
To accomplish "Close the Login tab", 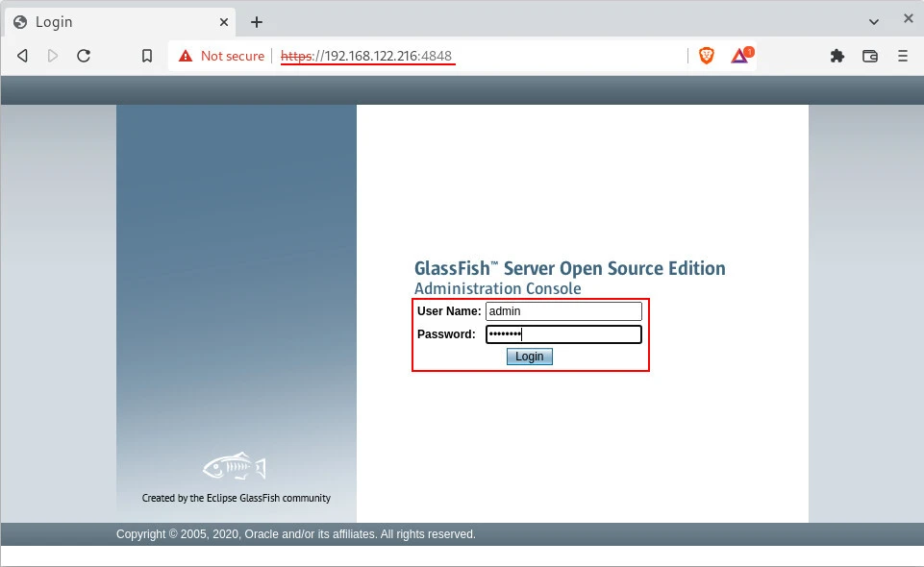I will pos(223,21).
